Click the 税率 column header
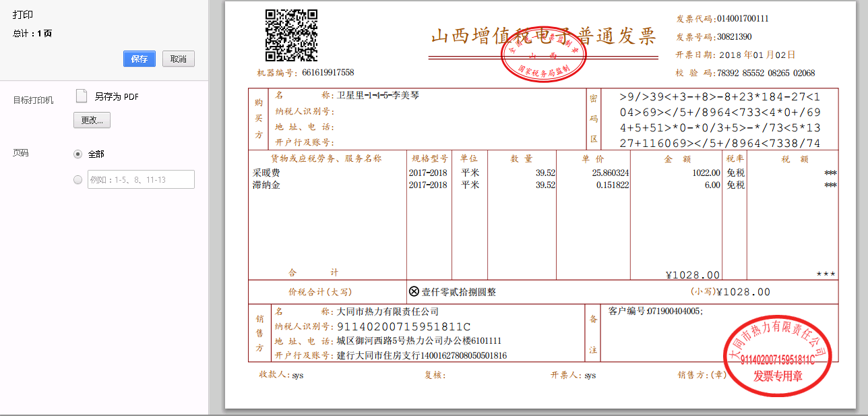 click(735, 158)
